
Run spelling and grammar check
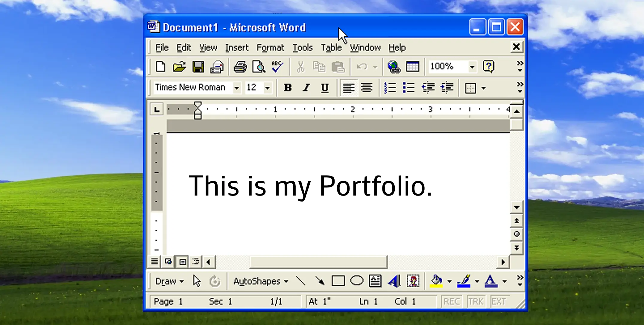(277, 67)
